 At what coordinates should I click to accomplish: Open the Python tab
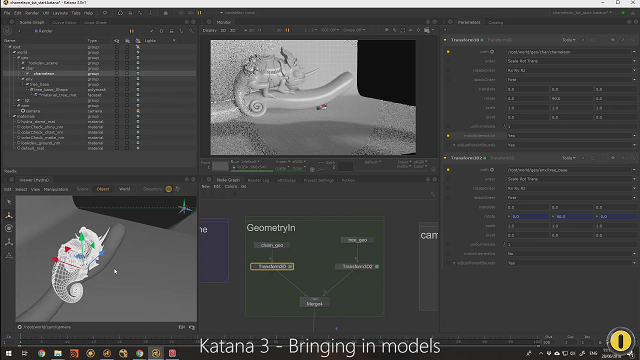[348, 180]
